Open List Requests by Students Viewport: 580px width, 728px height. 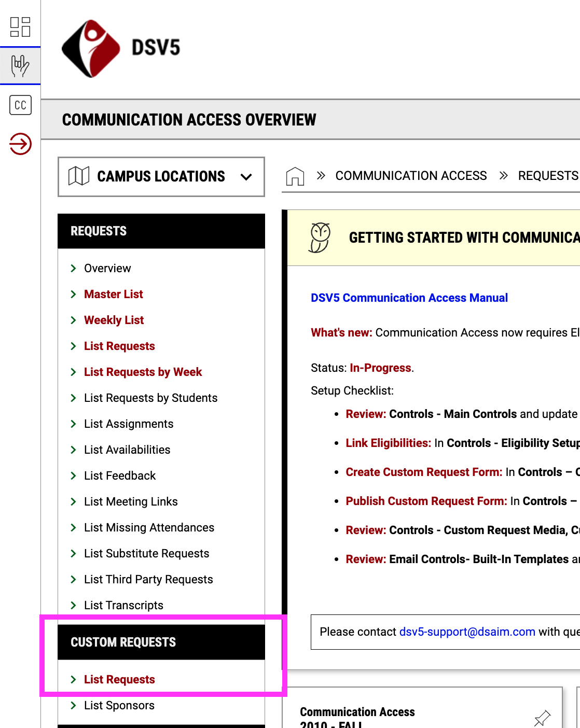[151, 398]
